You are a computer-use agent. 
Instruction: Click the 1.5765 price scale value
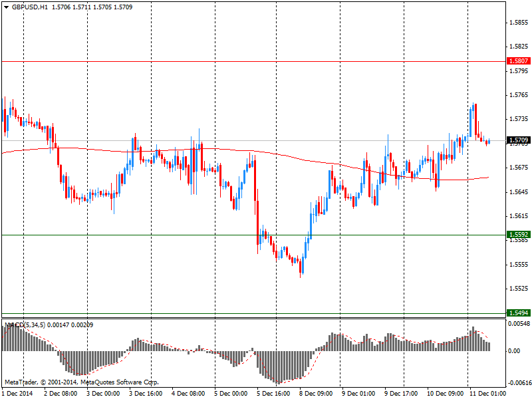pyautogui.click(x=519, y=95)
